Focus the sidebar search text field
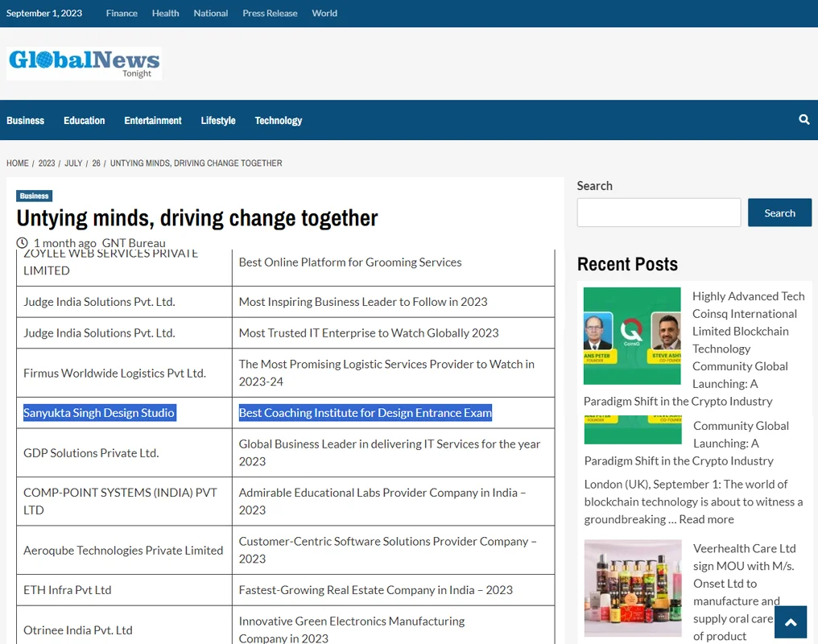Image resolution: width=818 pixels, height=644 pixels. point(659,213)
